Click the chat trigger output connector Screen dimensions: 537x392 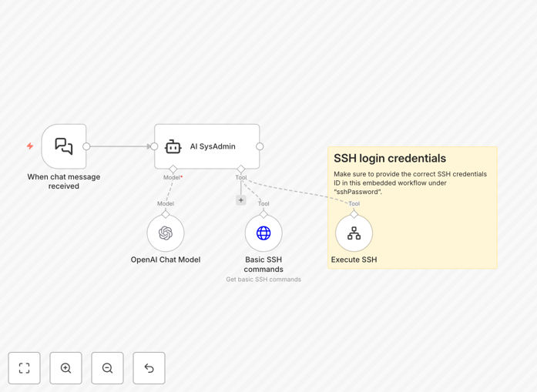coord(86,146)
